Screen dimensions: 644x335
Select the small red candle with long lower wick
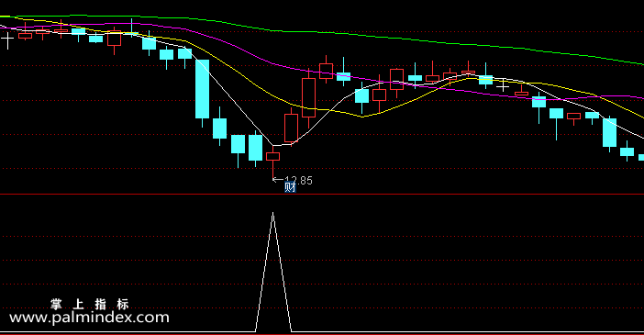click(272, 157)
